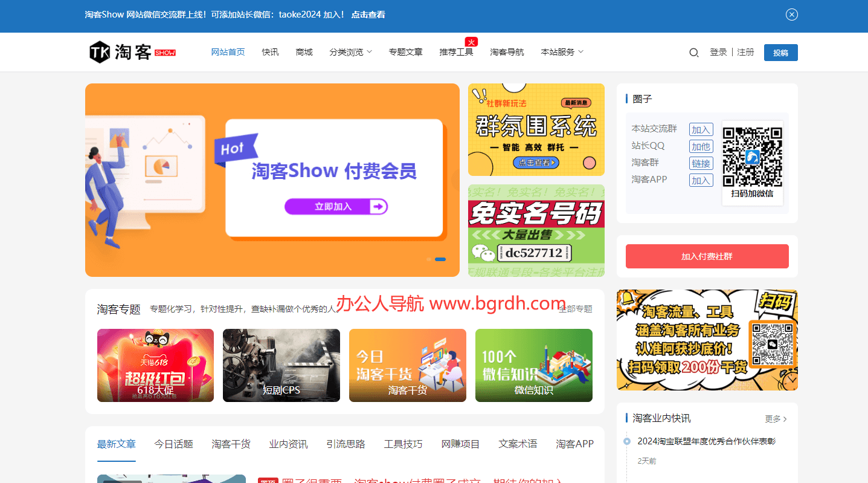Click the WeChat chat icon beside dc527712
Screen dimensions: 868x483
(x=483, y=251)
